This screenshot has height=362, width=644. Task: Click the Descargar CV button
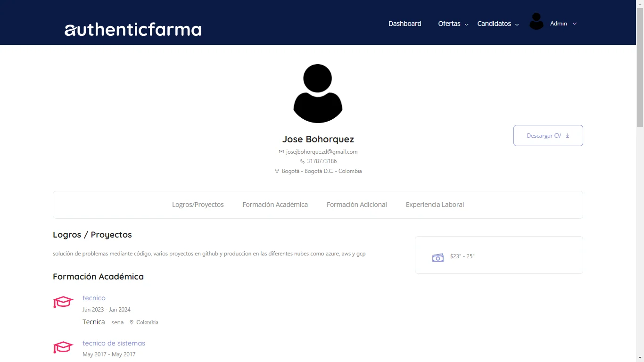click(x=548, y=135)
